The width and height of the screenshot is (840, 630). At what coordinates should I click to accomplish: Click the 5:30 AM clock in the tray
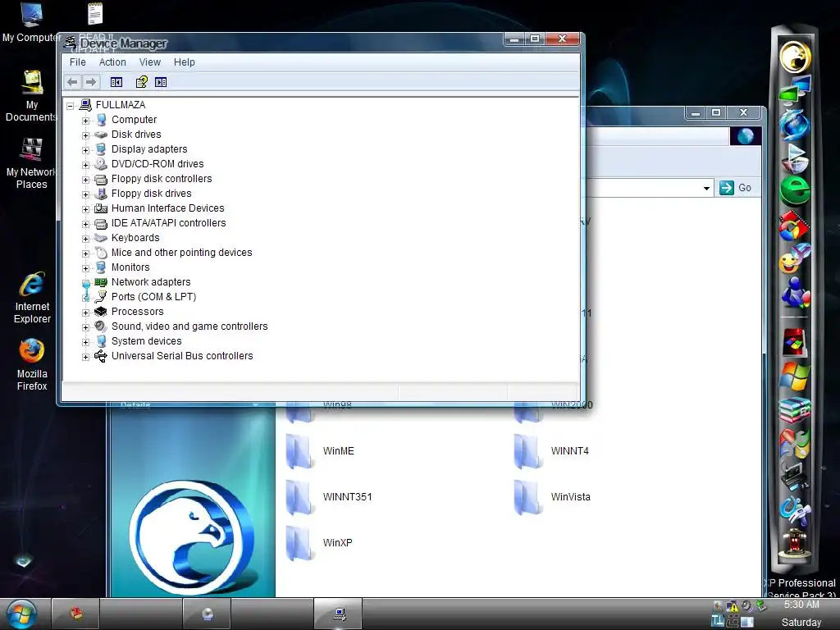coord(801,605)
